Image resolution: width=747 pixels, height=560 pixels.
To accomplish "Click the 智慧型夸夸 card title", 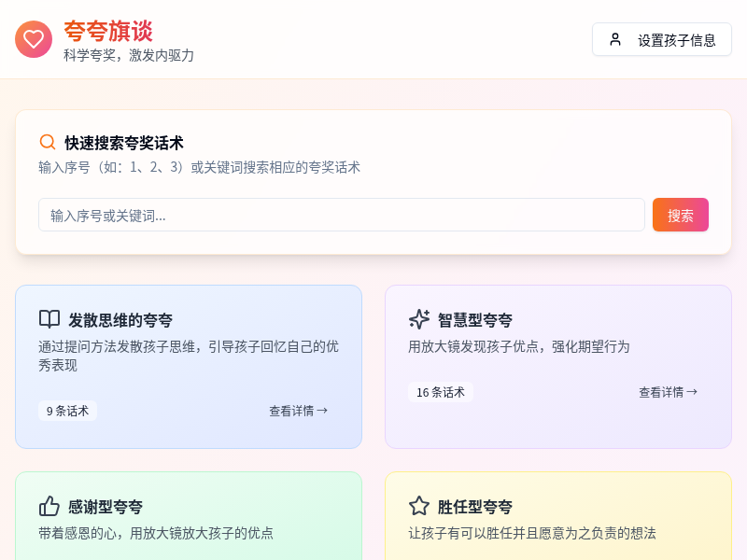I will click(475, 320).
